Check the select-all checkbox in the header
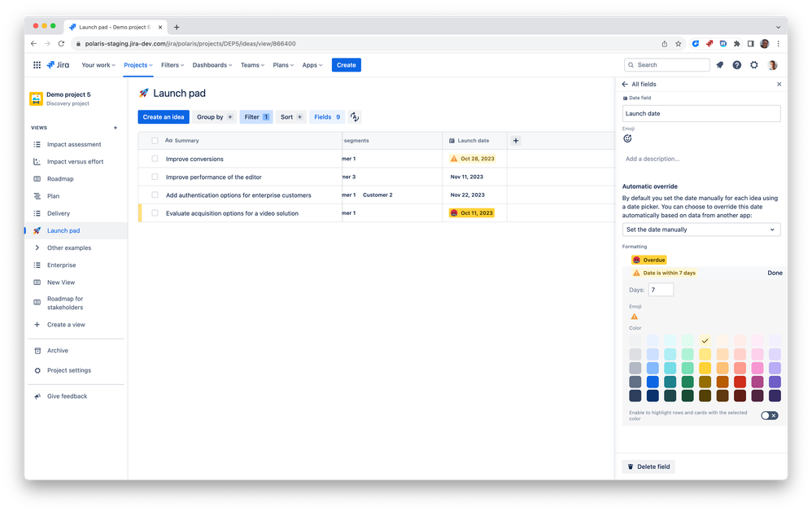The width and height of the screenshot is (812, 512). (155, 141)
